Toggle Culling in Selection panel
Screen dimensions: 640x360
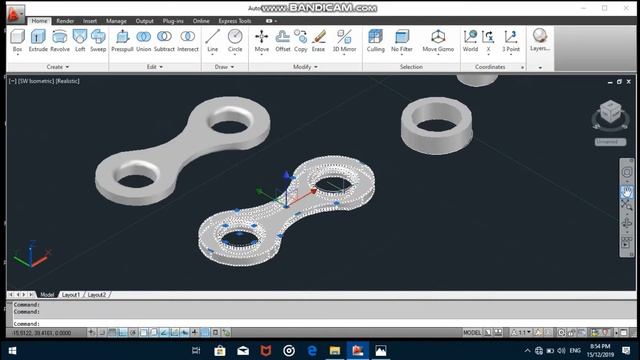tap(376, 40)
